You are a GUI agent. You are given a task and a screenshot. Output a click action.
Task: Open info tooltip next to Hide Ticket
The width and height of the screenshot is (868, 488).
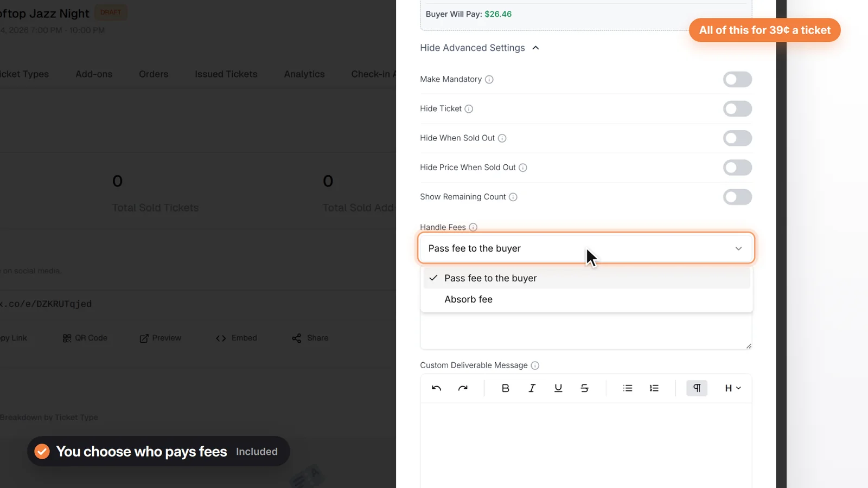click(469, 109)
